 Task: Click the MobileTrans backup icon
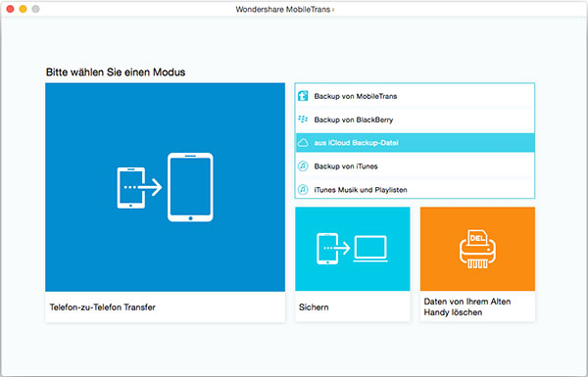(x=303, y=96)
